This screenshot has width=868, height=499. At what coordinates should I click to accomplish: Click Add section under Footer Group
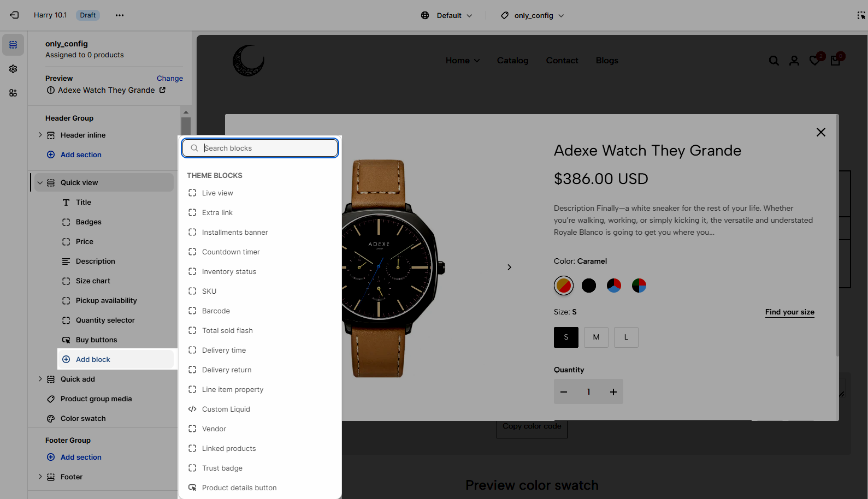pos(74,457)
